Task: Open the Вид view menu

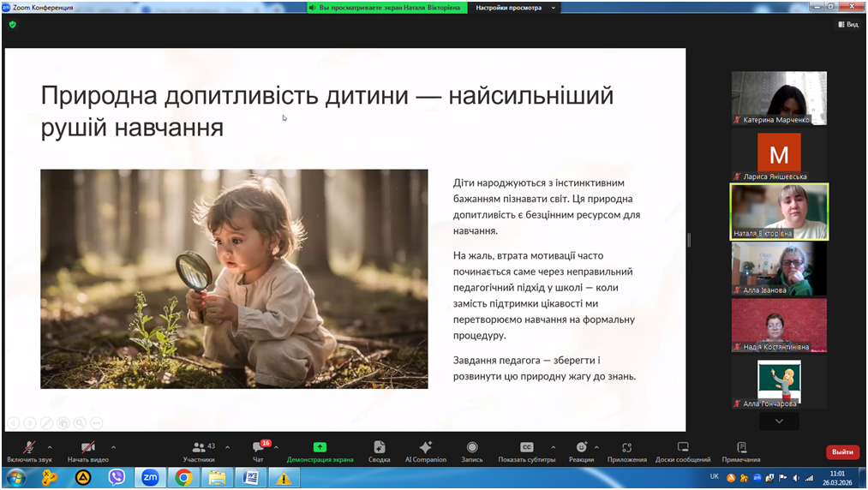Action: click(847, 25)
